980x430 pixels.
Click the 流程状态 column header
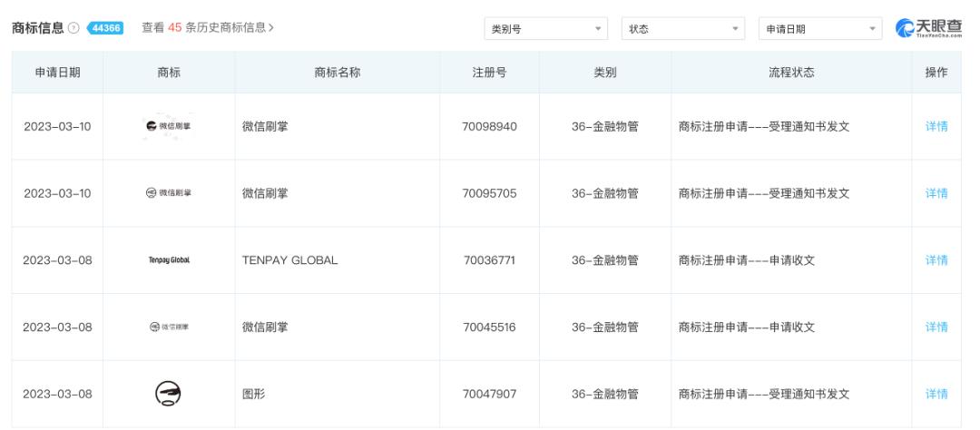pos(791,73)
